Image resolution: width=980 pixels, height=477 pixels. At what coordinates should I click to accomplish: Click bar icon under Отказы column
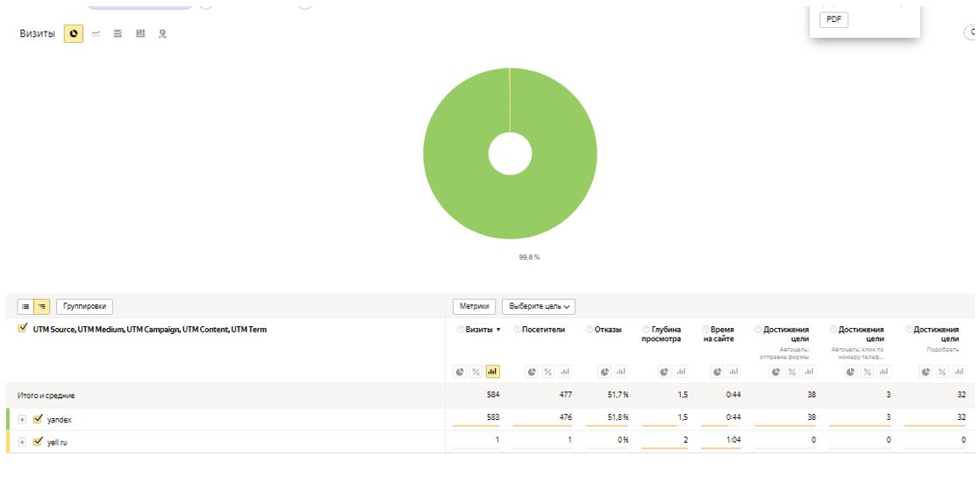tap(621, 372)
